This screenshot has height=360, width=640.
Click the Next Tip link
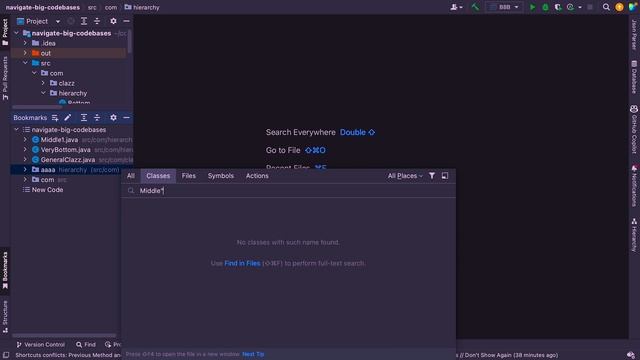coord(253,354)
